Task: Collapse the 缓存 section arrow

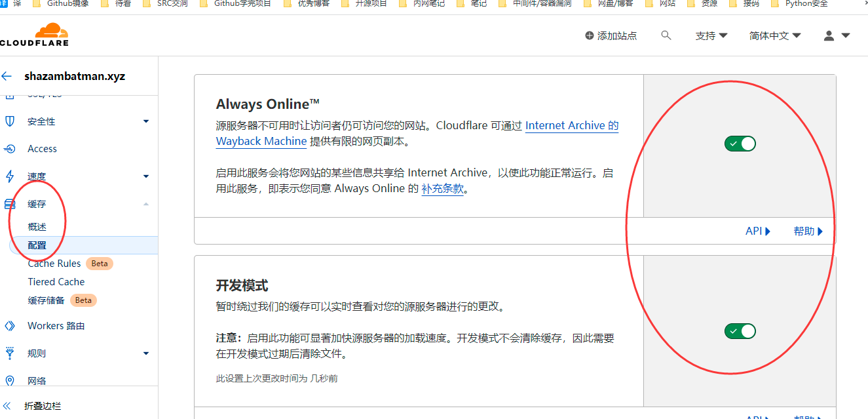Action: point(146,204)
